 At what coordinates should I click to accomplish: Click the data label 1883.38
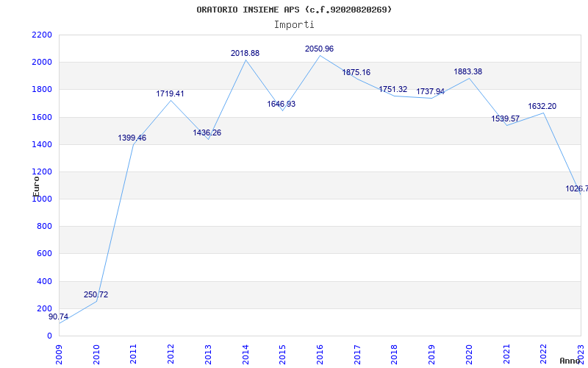point(468,71)
